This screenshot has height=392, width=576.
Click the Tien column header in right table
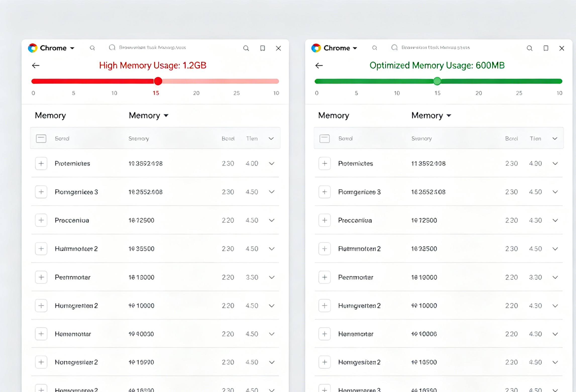535,138
